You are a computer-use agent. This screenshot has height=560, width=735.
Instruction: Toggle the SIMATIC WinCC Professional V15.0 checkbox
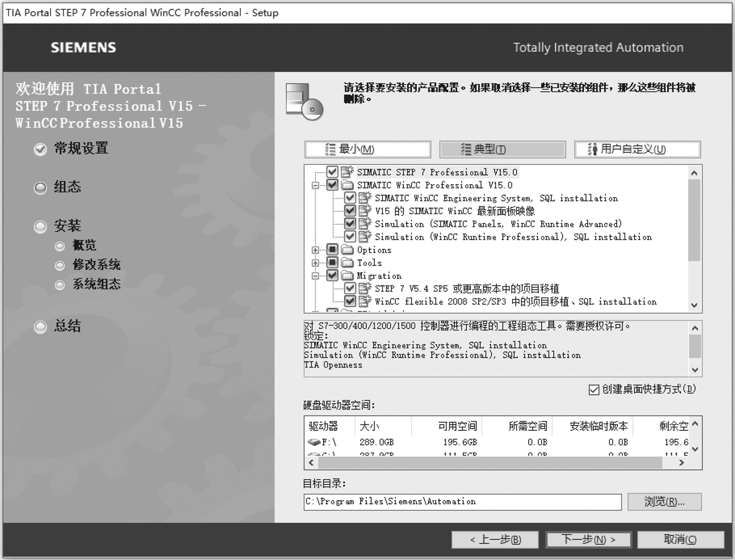(x=332, y=185)
